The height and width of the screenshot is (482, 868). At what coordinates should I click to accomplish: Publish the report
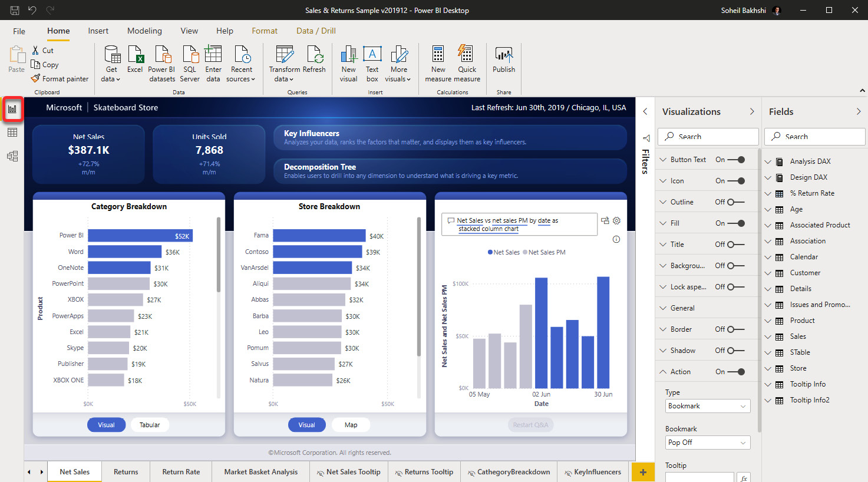point(504,59)
